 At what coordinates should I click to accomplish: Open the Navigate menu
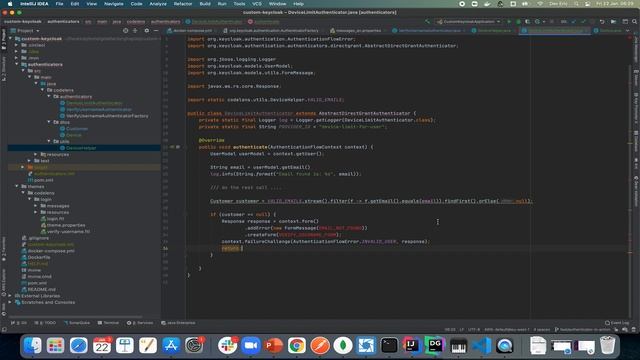point(113,4)
